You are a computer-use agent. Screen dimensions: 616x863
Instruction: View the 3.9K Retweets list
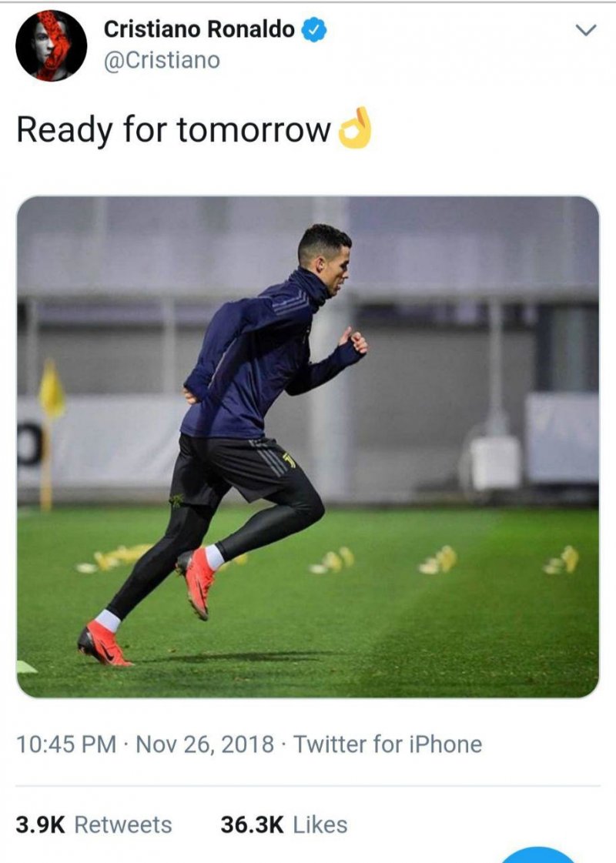point(94,825)
